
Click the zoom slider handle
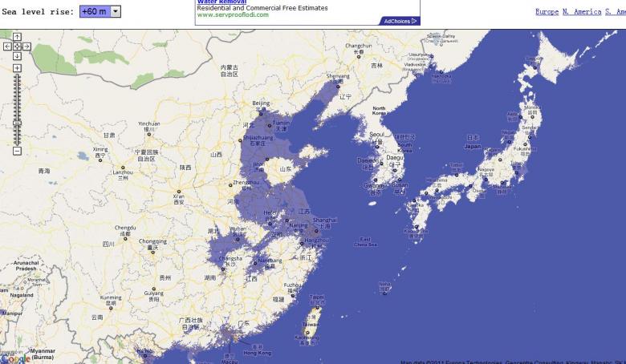(x=17, y=123)
